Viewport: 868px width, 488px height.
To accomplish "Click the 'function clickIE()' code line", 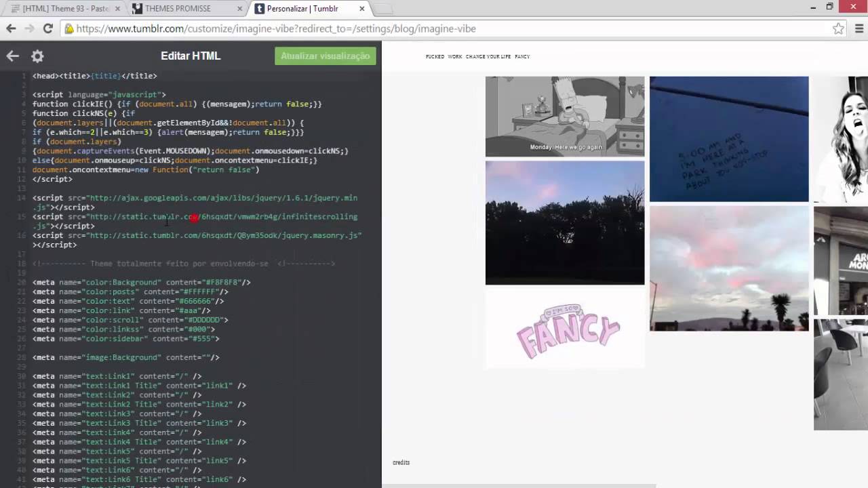I will pos(177,104).
